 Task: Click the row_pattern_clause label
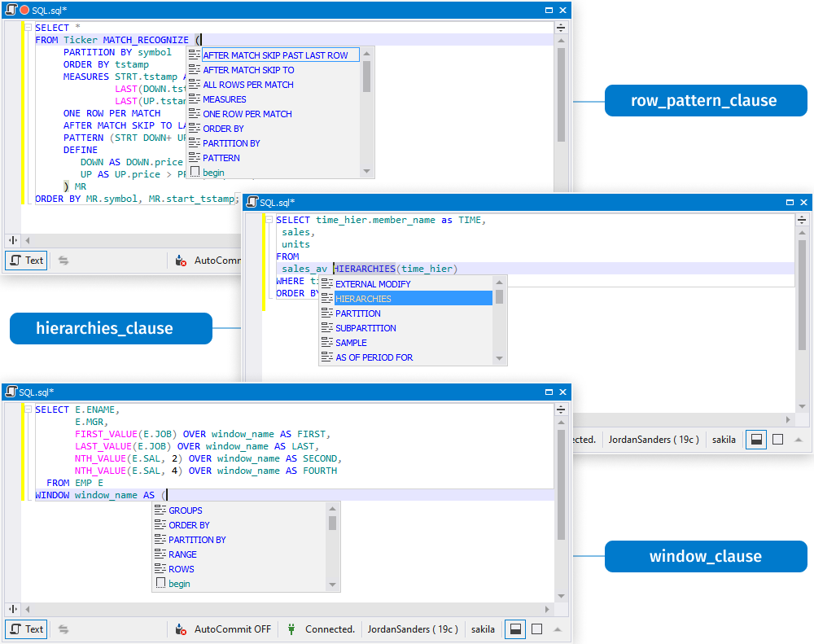point(706,100)
